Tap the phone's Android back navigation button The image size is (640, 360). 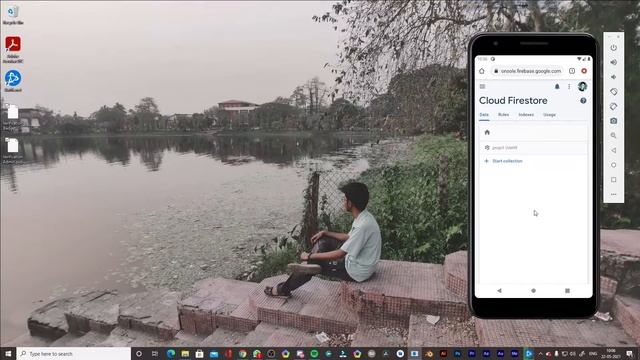(499, 291)
